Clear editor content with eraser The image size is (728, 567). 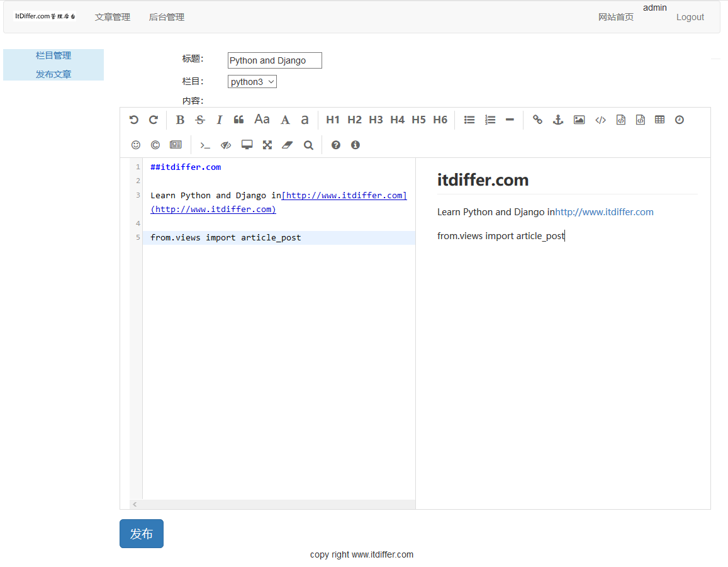click(288, 145)
